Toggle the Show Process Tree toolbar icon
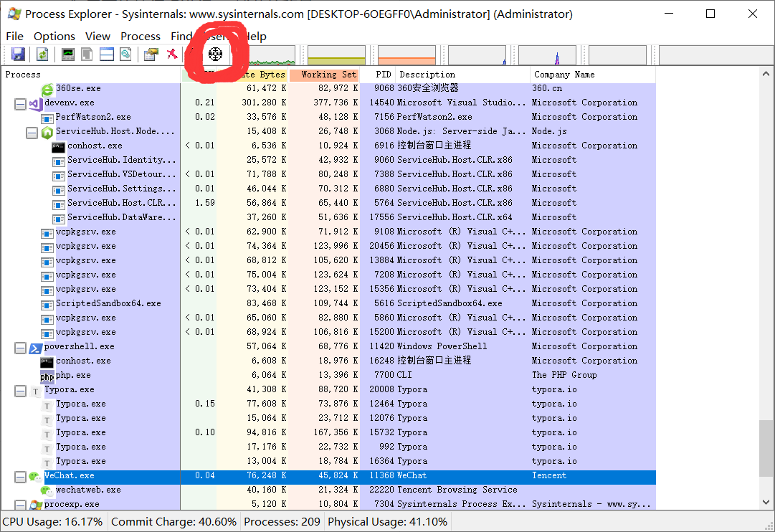 click(87, 54)
